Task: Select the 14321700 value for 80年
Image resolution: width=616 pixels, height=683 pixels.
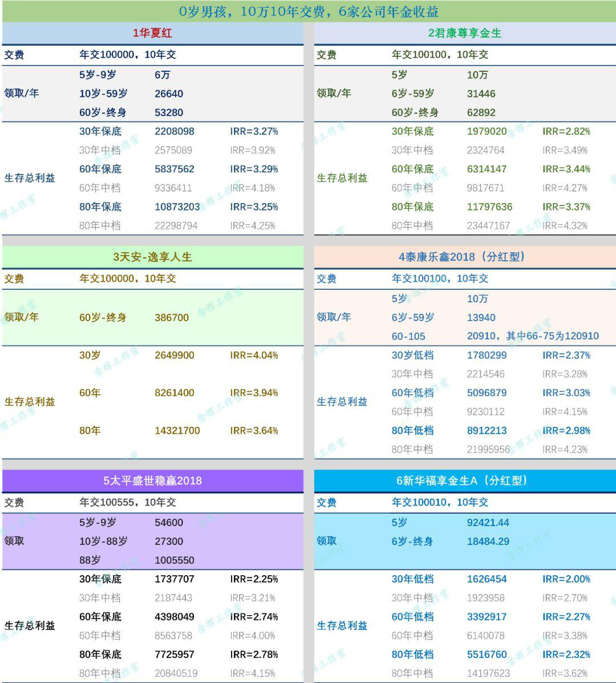Action: pyautogui.click(x=177, y=431)
